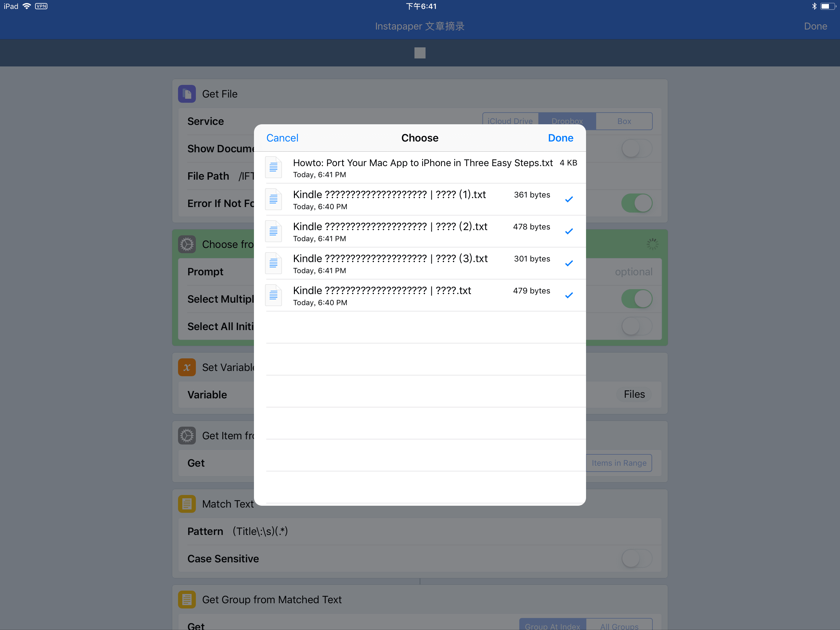Uncheck the 478 bytes Kindle (2).txt file
The image size is (840, 630).
[x=569, y=231]
